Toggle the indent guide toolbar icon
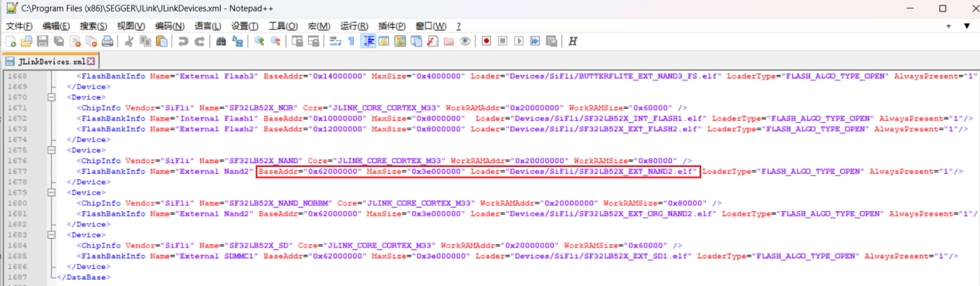Screen dimensions: 980x286 tap(368, 41)
